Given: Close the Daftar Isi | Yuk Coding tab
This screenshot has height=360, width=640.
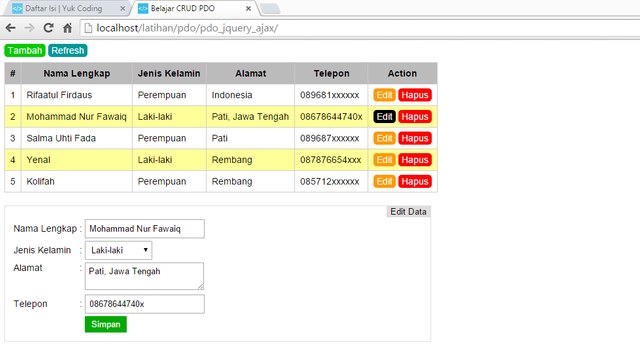Looking at the screenshot, I should pos(122,9).
